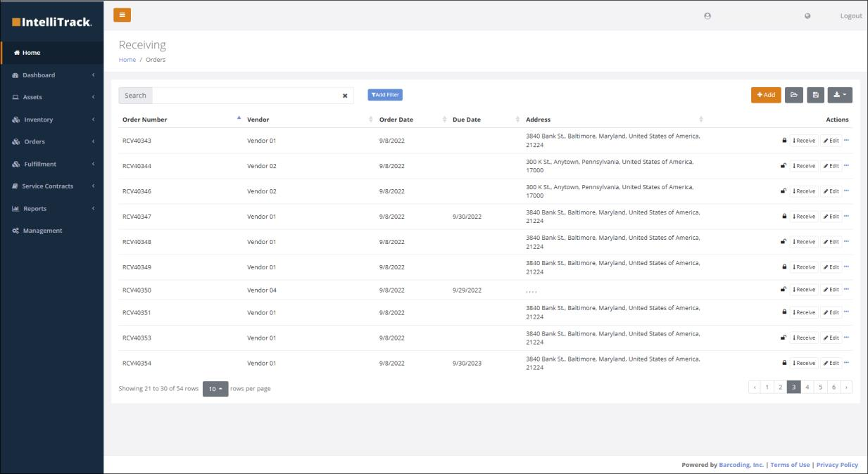The height and width of the screenshot is (474, 868).
Task: Follow the Home breadcrumb link
Action: click(x=127, y=60)
